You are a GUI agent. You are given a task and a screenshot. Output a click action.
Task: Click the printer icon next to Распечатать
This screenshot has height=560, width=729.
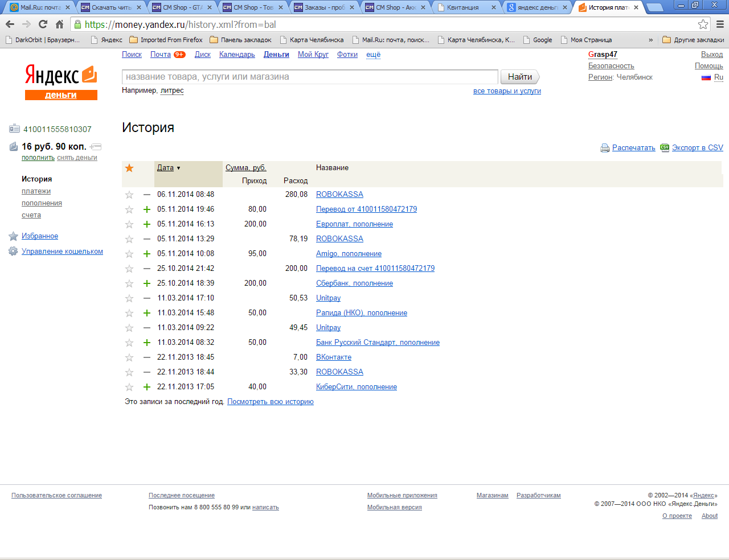click(605, 148)
